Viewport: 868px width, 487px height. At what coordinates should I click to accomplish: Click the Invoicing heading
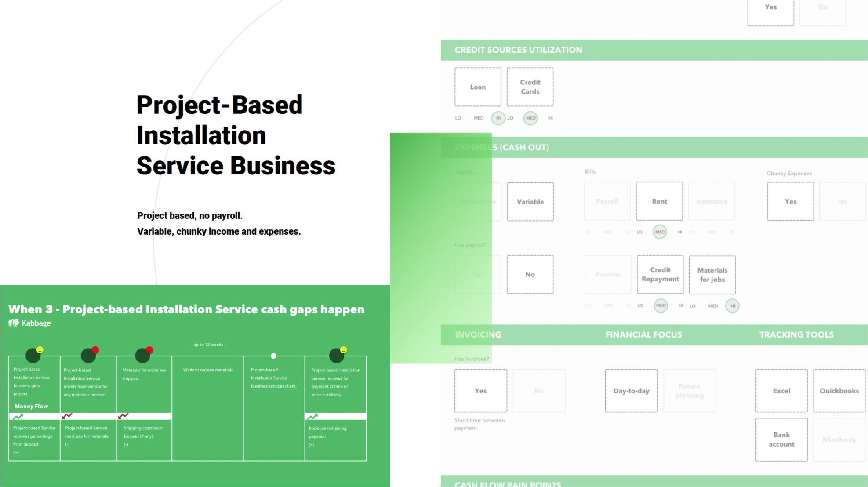point(478,335)
